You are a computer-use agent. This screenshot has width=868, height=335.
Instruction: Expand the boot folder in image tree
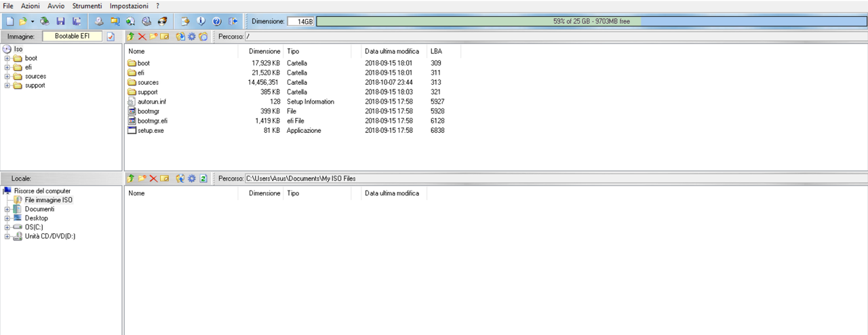(7, 58)
